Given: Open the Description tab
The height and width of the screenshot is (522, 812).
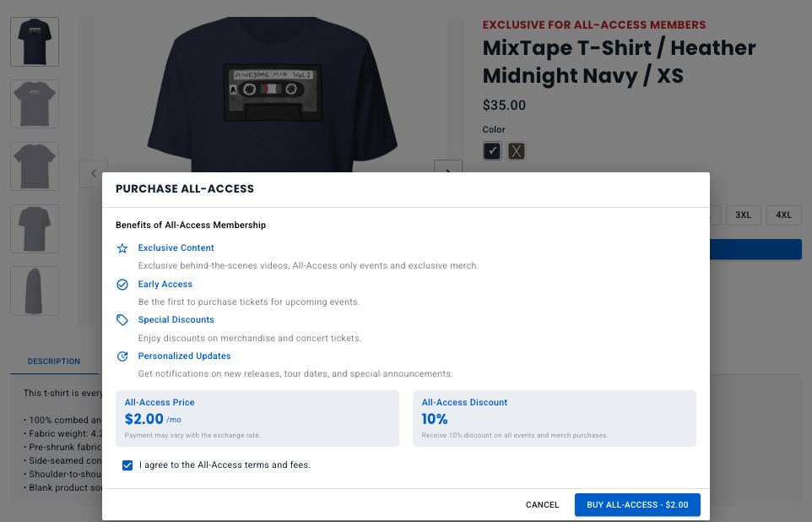Looking at the screenshot, I should [x=54, y=362].
